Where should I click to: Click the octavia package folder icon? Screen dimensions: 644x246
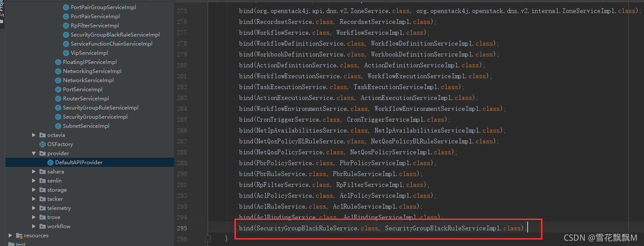pyautogui.click(x=43, y=135)
